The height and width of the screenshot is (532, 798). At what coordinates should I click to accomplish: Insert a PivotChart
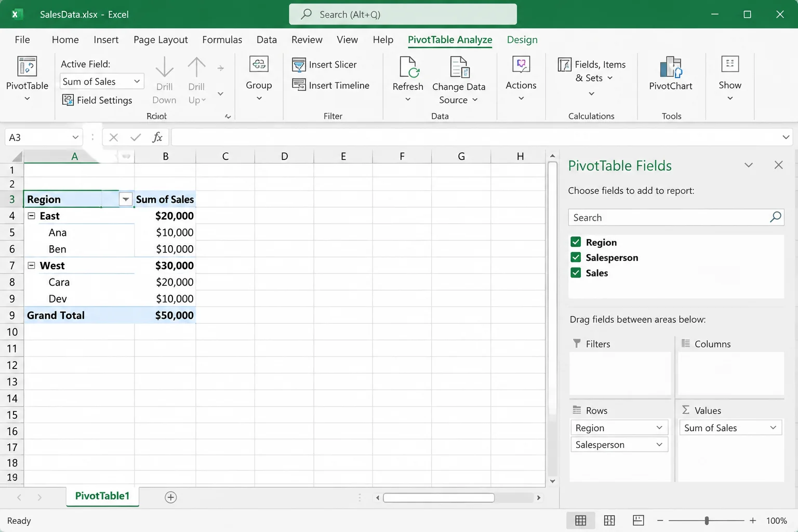pyautogui.click(x=671, y=74)
